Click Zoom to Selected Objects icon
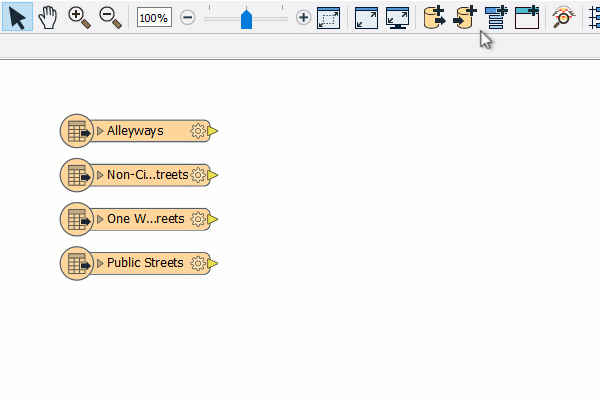600x400 pixels. [329, 18]
